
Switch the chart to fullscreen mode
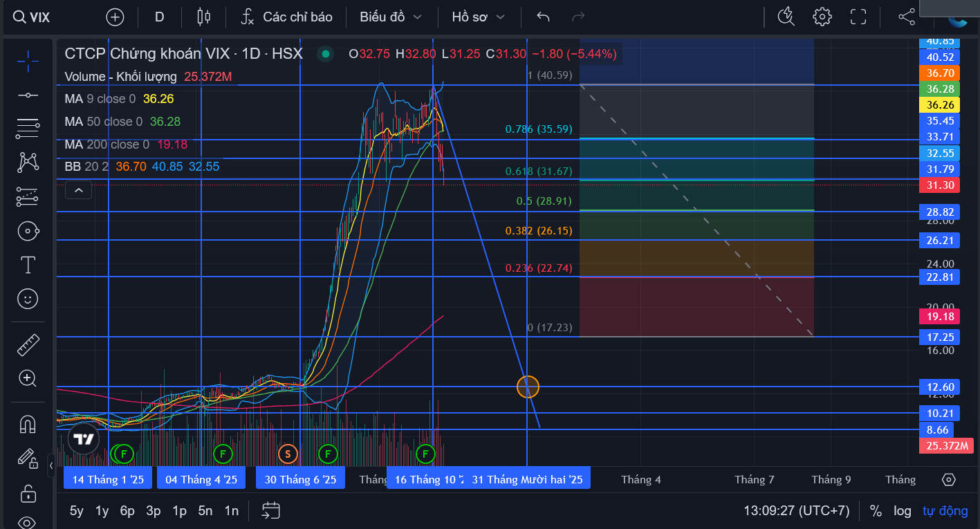pyautogui.click(x=858, y=17)
